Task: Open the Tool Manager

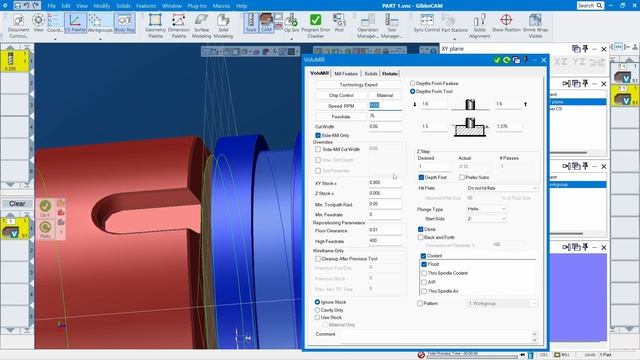Action: coord(391,25)
